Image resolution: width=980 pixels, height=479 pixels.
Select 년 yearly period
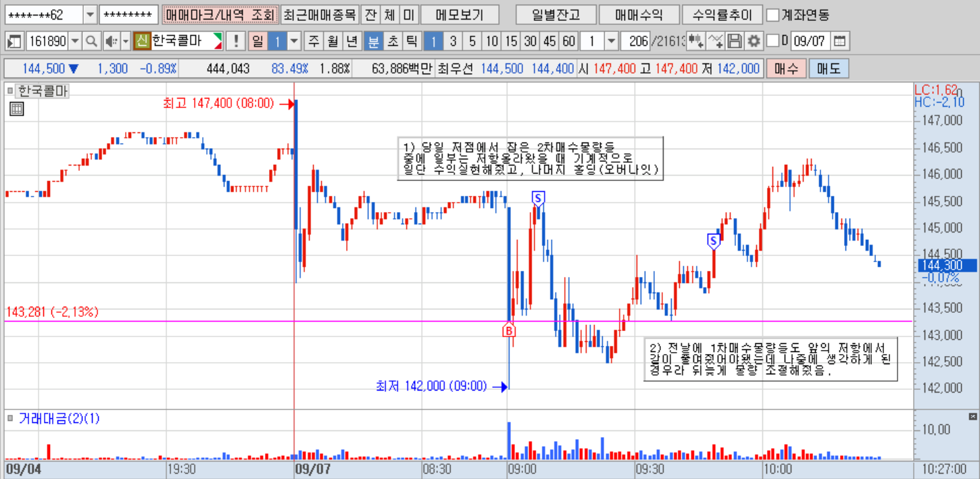click(x=351, y=41)
